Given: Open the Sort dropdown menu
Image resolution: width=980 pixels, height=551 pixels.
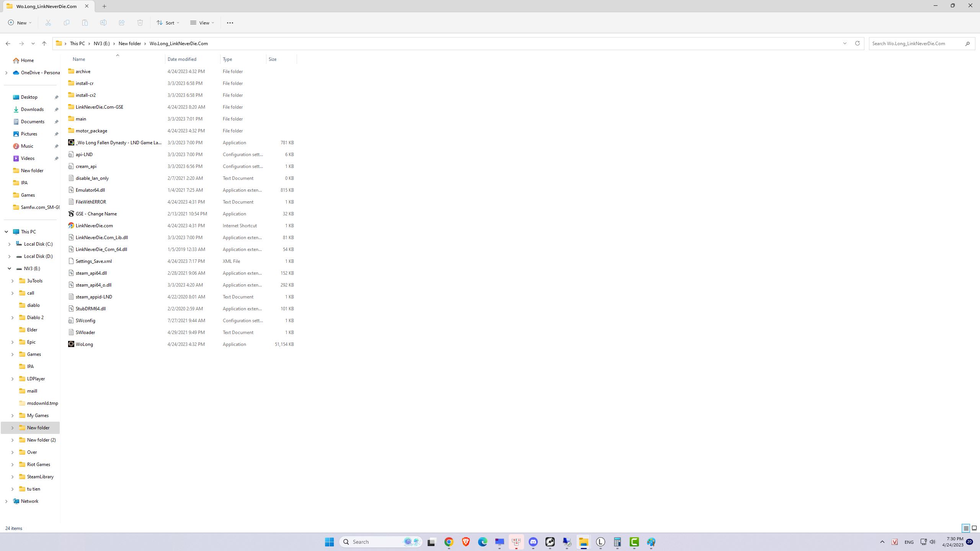Looking at the screenshot, I should pos(168,22).
